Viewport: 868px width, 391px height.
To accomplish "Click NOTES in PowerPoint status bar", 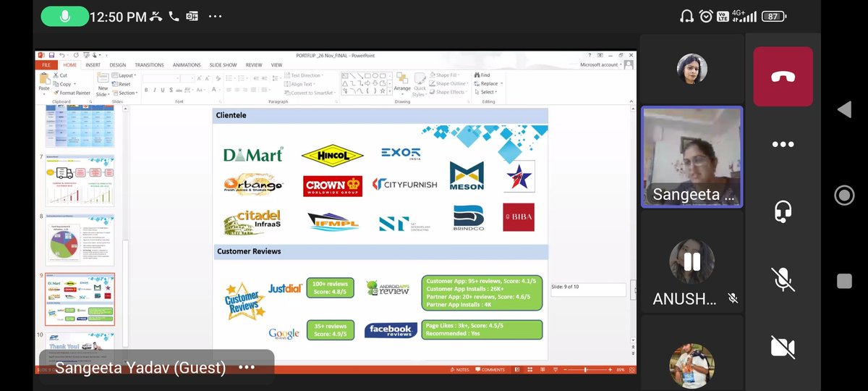I will pos(459,369).
